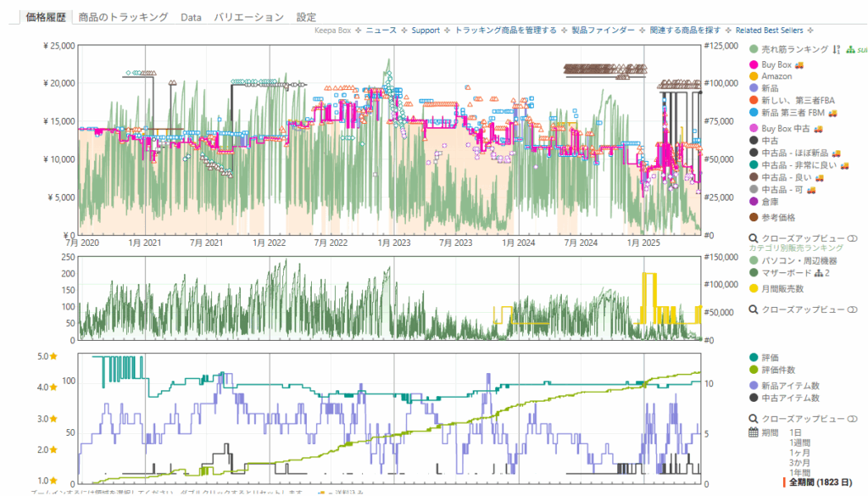Toggle the 評価件数 series
Screen dimensions: 868x496
point(773,370)
